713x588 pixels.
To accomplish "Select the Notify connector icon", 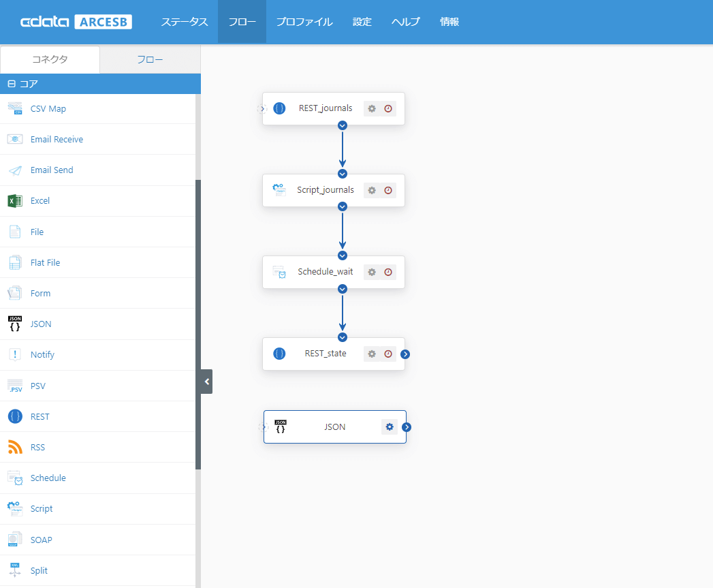I will click(x=15, y=354).
